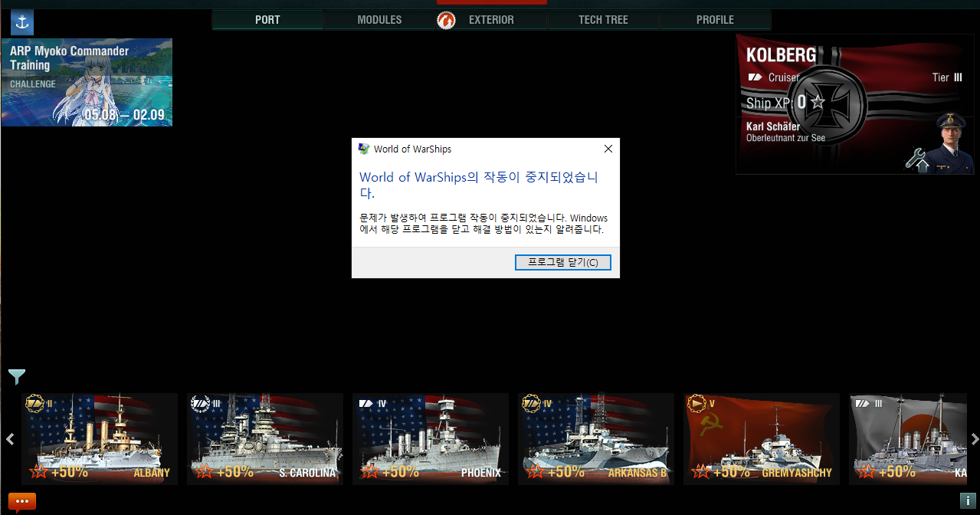The width and height of the screenshot is (980, 515).
Task: Switch to the PORT tab
Action: pos(267,20)
